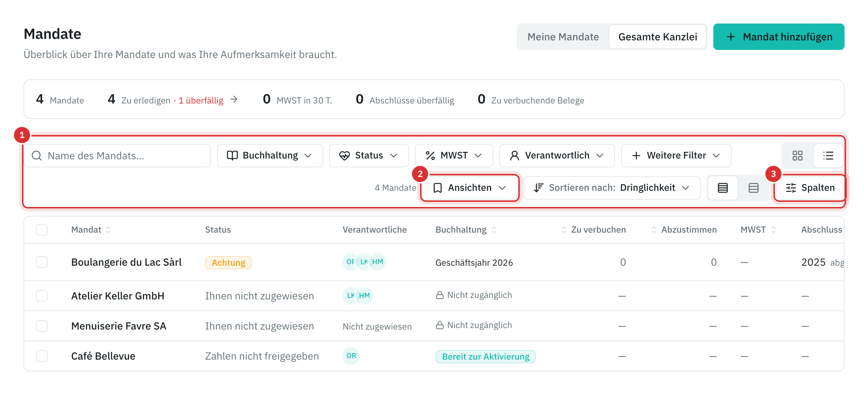868x411 pixels.
Task: Open the Status filter dropdown
Action: point(369,156)
